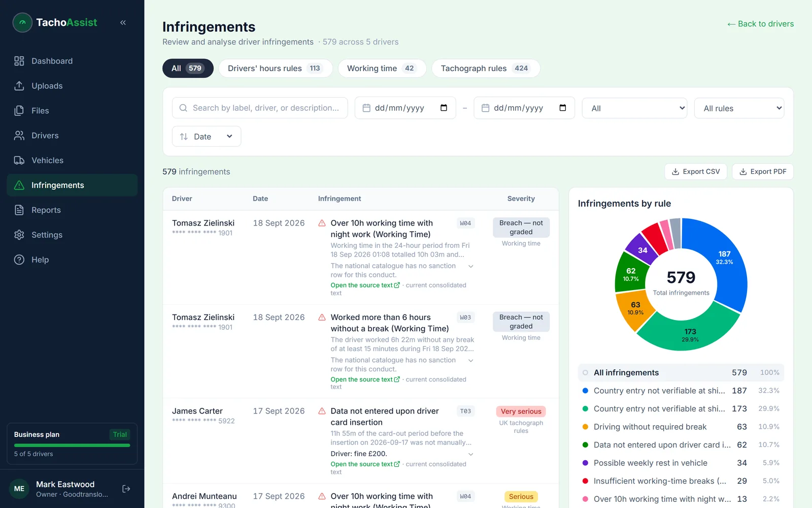Click the end date field
This screenshot has width=812, height=508.
pos(524,108)
